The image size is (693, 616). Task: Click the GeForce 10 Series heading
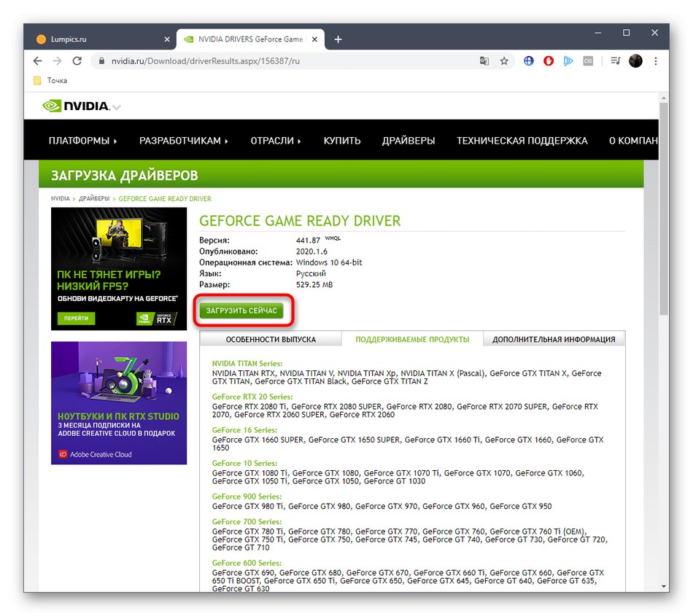(244, 463)
